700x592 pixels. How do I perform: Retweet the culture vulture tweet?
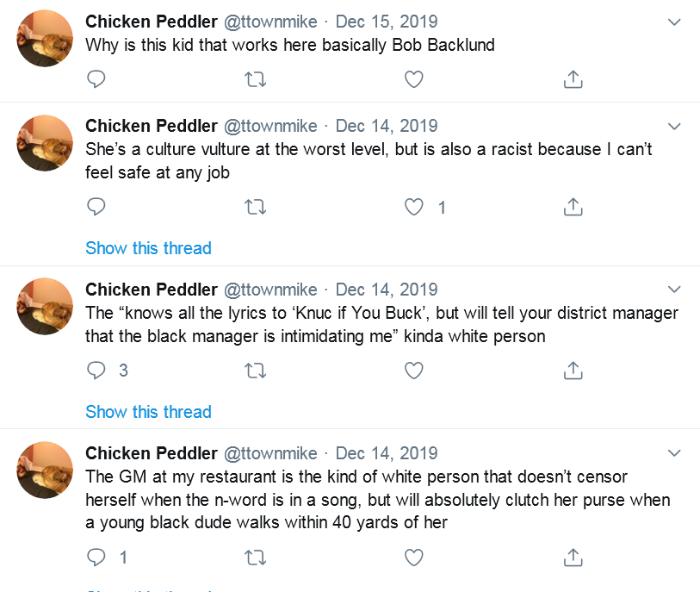pyautogui.click(x=256, y=208)
